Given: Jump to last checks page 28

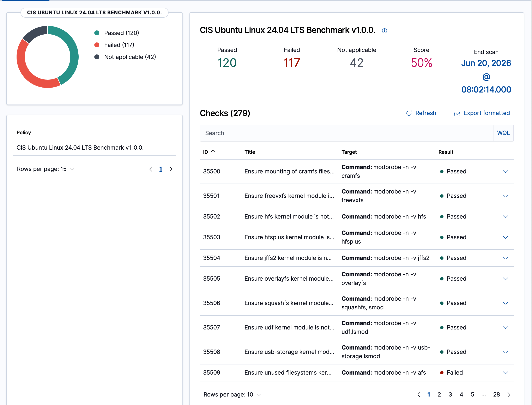Looking at the screenshot, I should pyautogui.click(x=497, y=395).
